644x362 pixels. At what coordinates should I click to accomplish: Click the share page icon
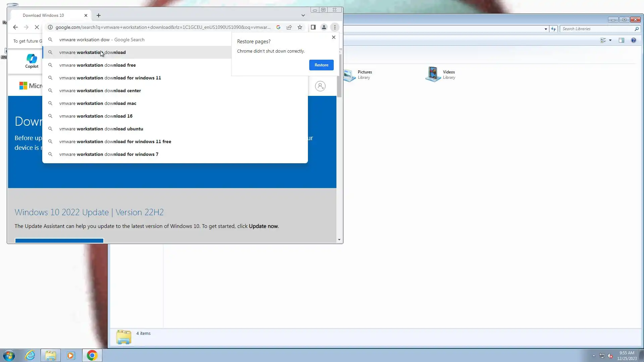tap(289, 27)
